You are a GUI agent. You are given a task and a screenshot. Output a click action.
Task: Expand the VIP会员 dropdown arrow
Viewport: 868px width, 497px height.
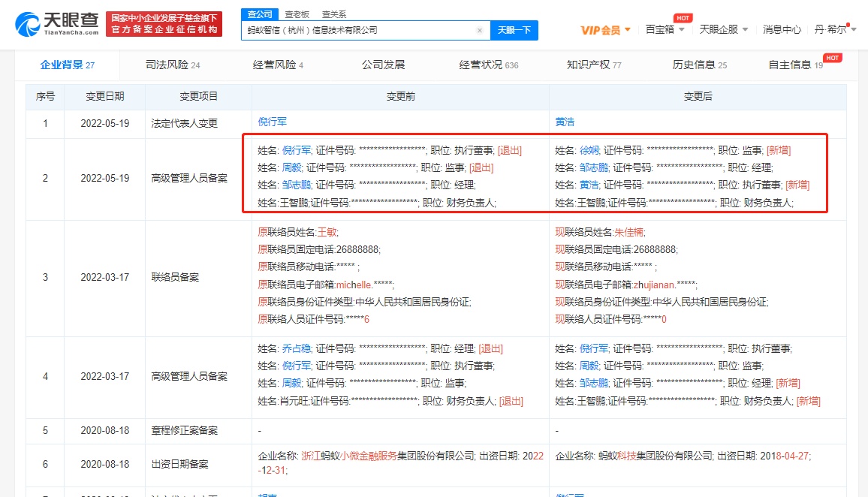tap(628, 29)
